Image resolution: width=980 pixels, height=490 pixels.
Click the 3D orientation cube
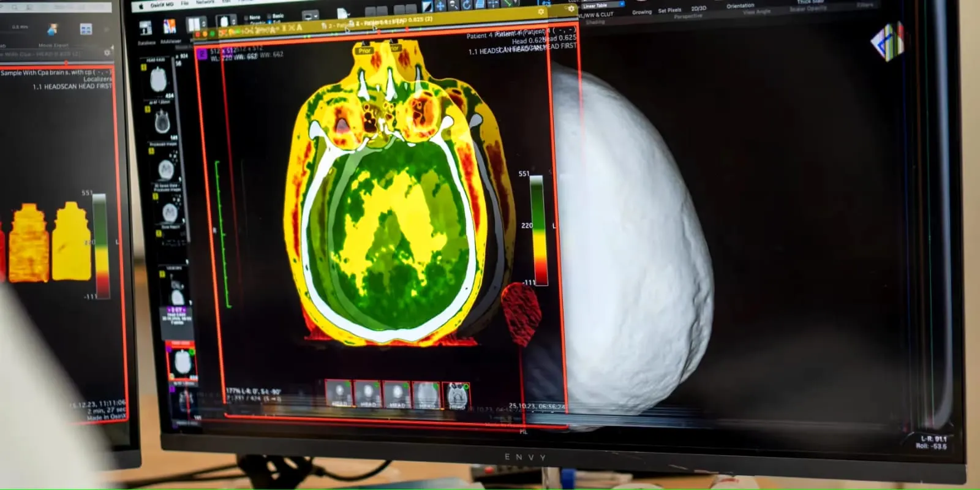888,42
